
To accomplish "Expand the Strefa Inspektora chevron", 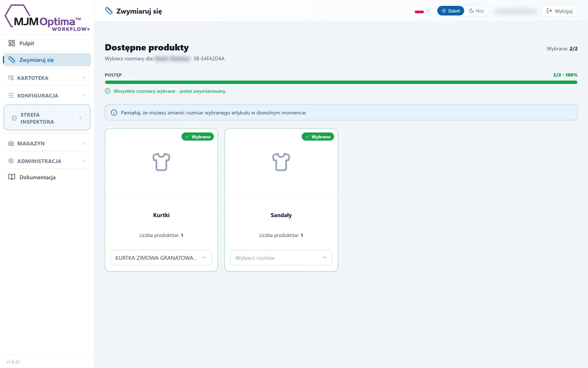I will click(80, 118).
